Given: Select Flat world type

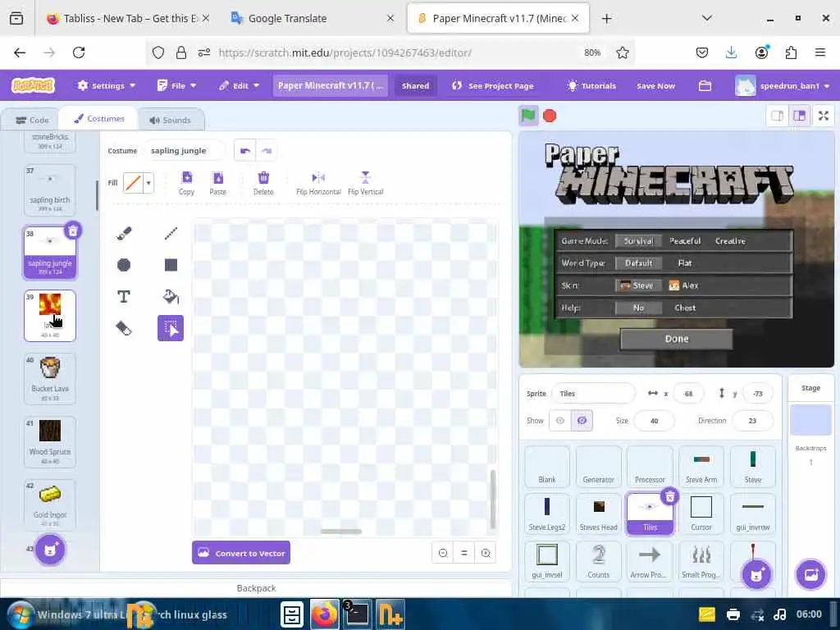Looking at the screenshot, I should 685,263.
